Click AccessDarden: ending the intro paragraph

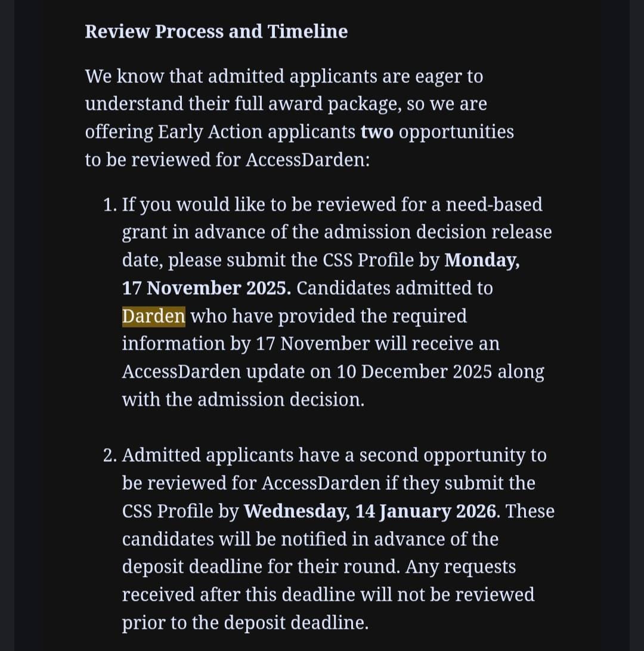pos(308,160)
